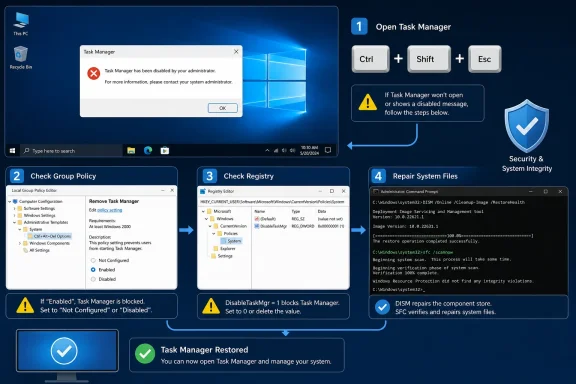Select the DisableTaskMgr registry value
576x384 pixels.
tap(271, 226)
